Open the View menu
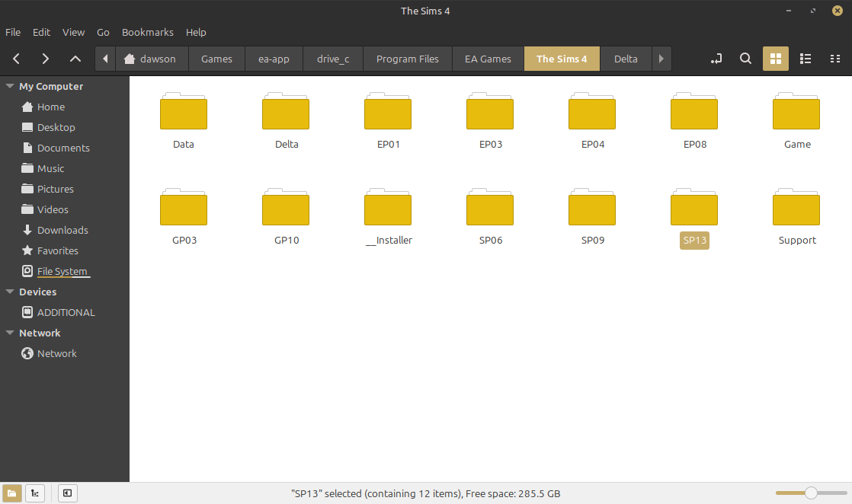The width and height of the screenshot is (852, 504). [x=73, y=32]
